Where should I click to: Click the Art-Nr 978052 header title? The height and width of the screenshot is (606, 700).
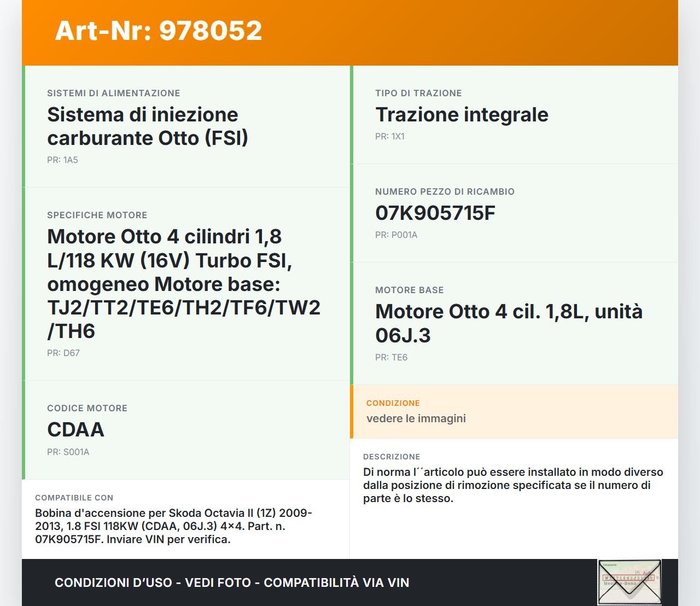point(159,31)
